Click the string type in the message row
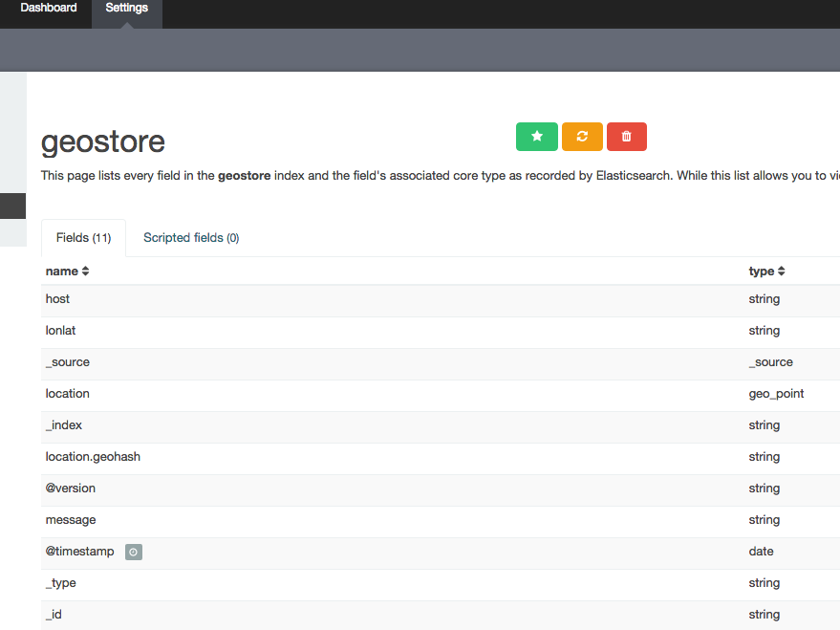The image size is (840, 630). pyautogui.click(x=765, y=520)
